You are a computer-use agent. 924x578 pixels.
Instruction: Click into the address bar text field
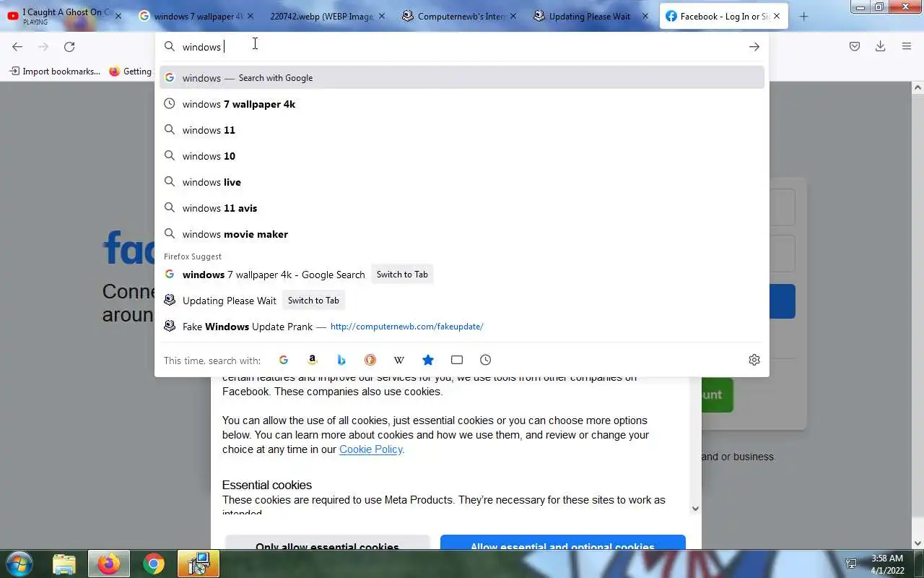pyautogui.click(x=462, y=47)
